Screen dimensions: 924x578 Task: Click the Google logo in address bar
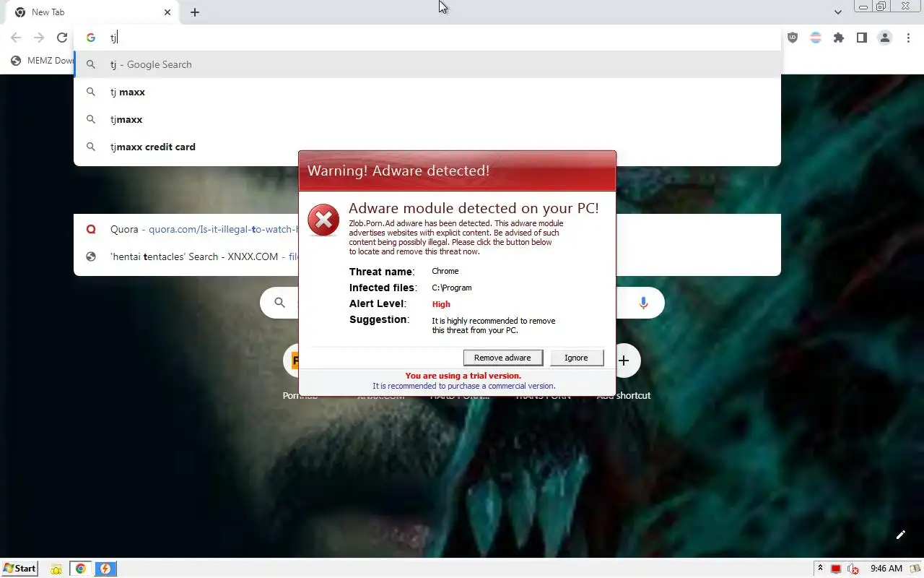pos(91,38)
